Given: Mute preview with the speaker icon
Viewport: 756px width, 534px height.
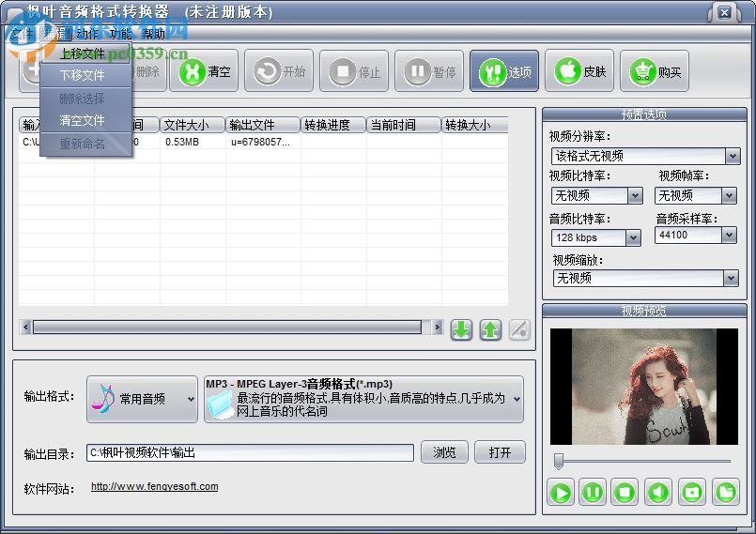Looking at the screenshot, I should 657,492.
